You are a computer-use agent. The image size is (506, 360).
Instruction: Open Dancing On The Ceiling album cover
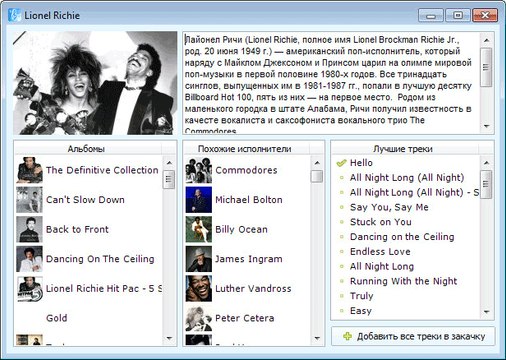pos(29,259)
